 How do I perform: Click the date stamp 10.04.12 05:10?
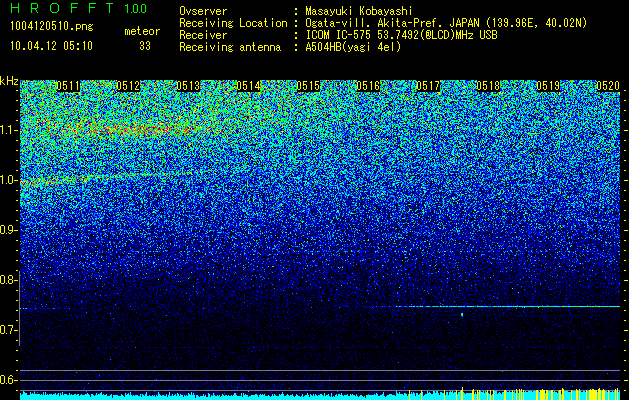(x=51, y=46)
